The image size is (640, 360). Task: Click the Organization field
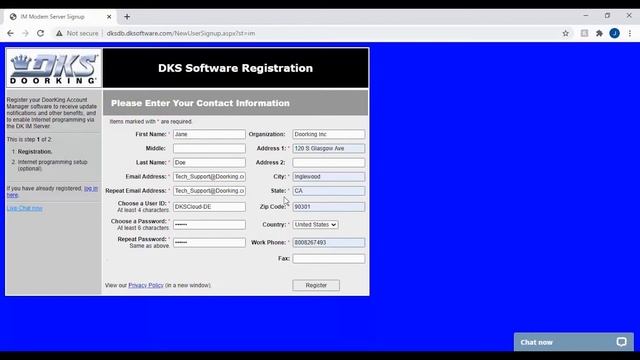[329, 134]
